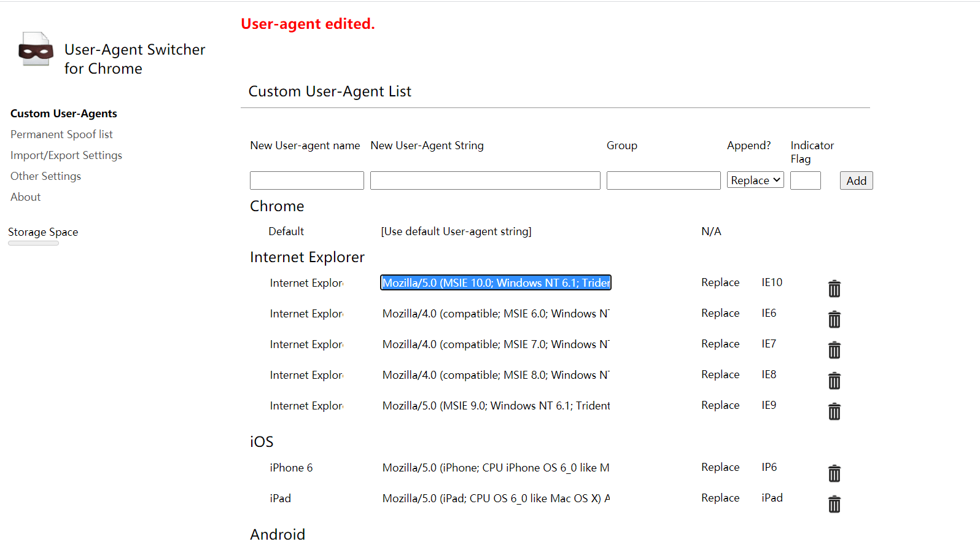
Task: Open Import/Export Settings page
Action: coord(66,155)
